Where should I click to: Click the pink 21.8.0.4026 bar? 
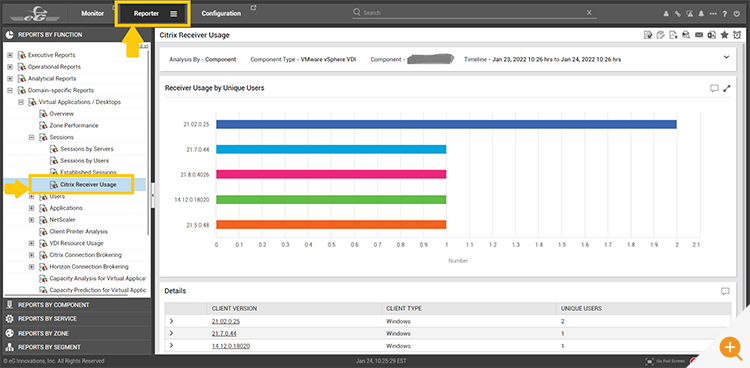[x=331, y=174]
